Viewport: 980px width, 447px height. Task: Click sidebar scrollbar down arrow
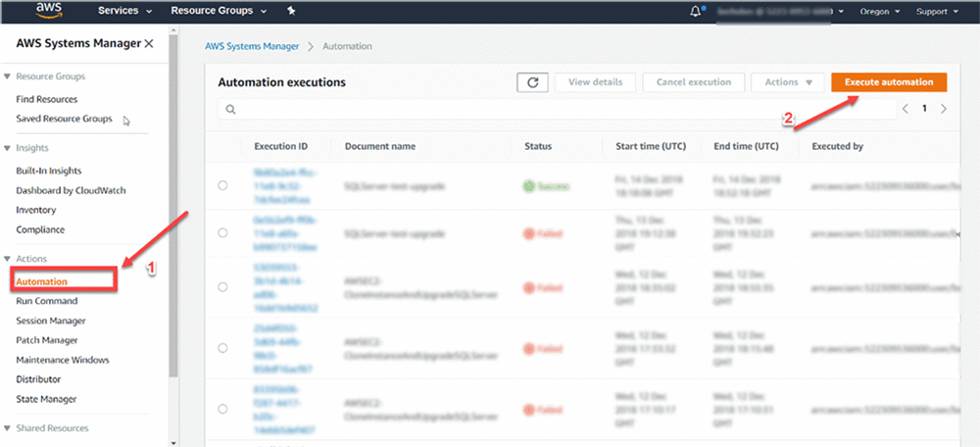[173, 442]
